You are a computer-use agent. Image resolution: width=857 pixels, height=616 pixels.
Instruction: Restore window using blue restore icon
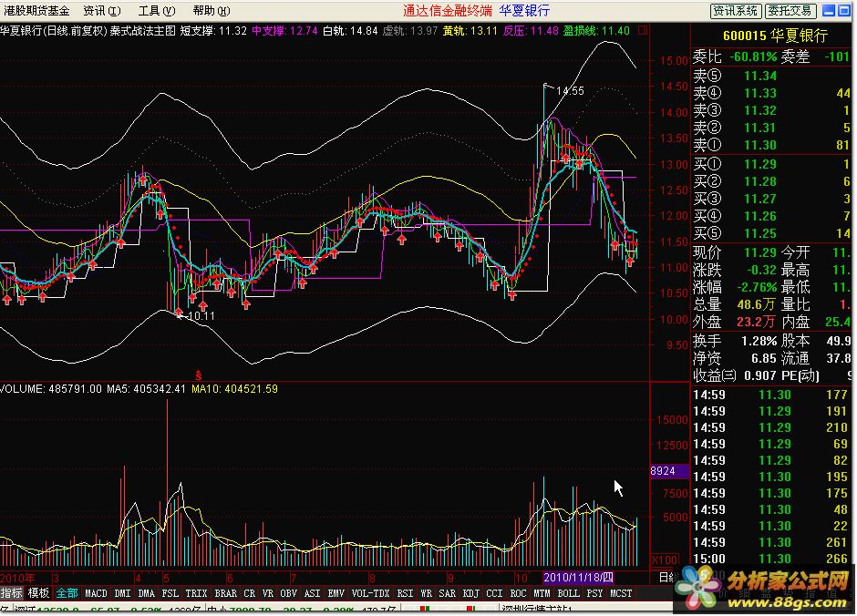(844, 10)
